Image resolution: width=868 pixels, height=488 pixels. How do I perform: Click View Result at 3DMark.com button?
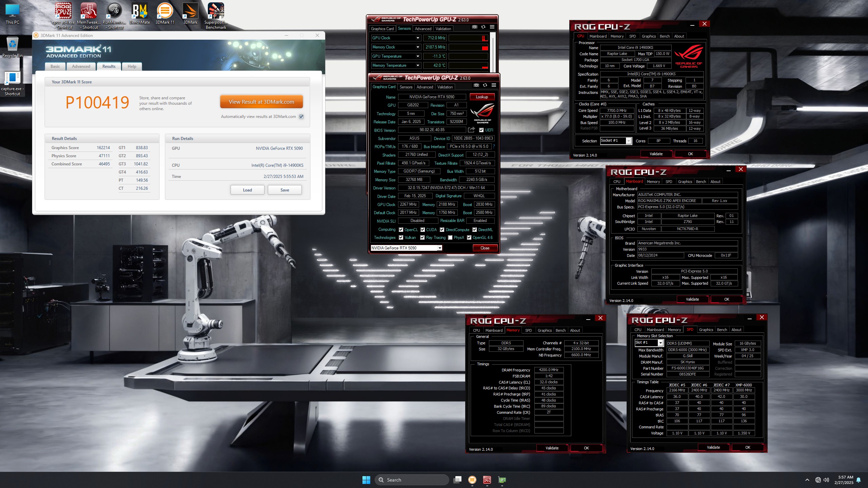click(261, 102)
